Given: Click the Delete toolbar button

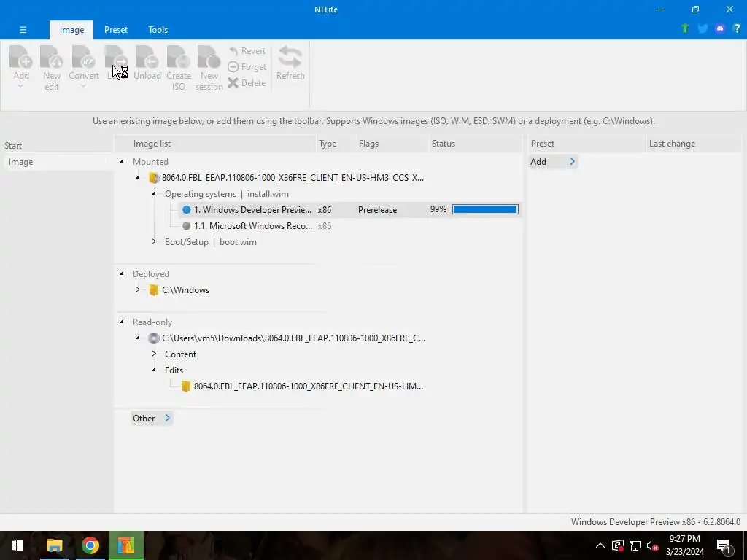Looking at the screenshot, I should point(247,83).
